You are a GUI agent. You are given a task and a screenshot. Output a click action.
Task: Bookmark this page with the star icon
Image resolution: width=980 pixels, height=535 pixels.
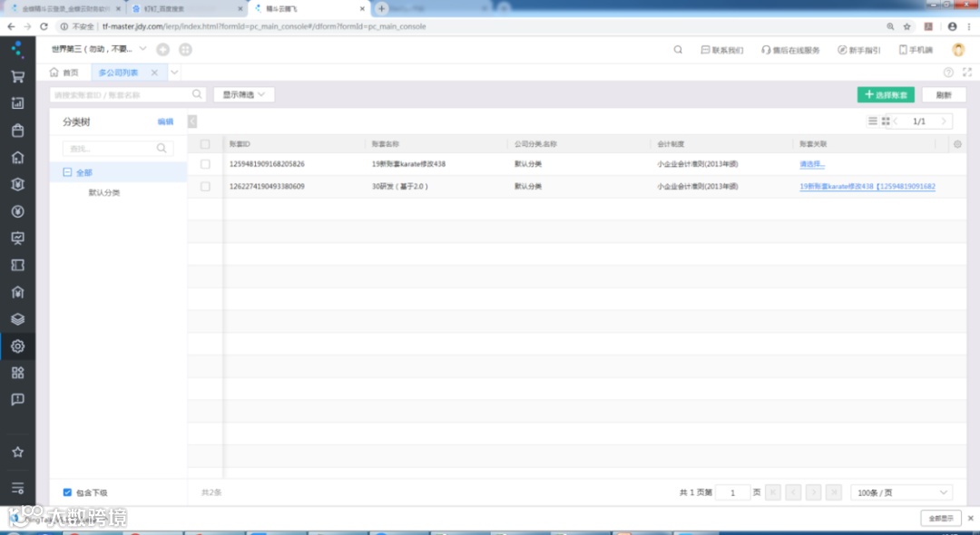(906, 26)
